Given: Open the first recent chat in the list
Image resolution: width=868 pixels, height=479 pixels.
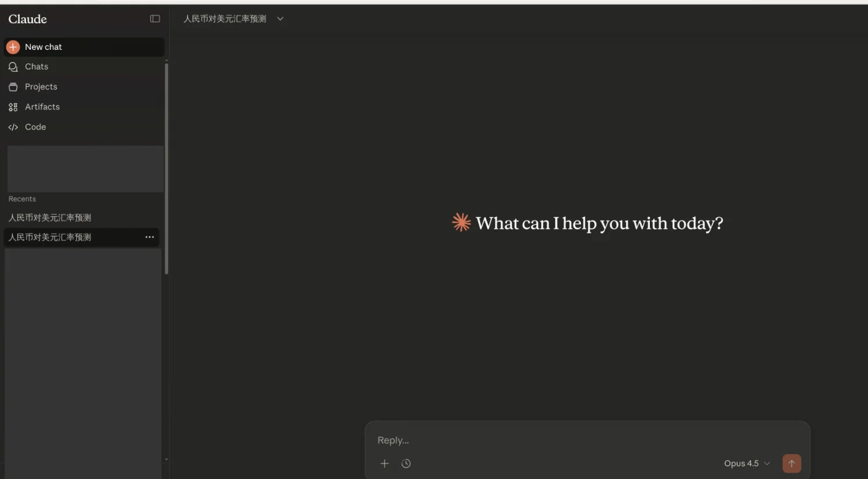Looking at the screenshot, I should pyautogui.click(x=50, y=218).
